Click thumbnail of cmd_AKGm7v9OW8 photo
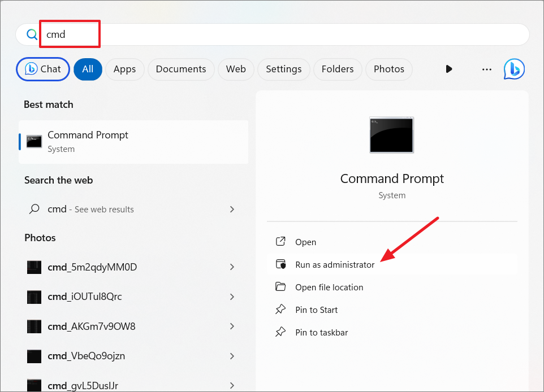Screen dimensions: 544x392 point(34,326)
